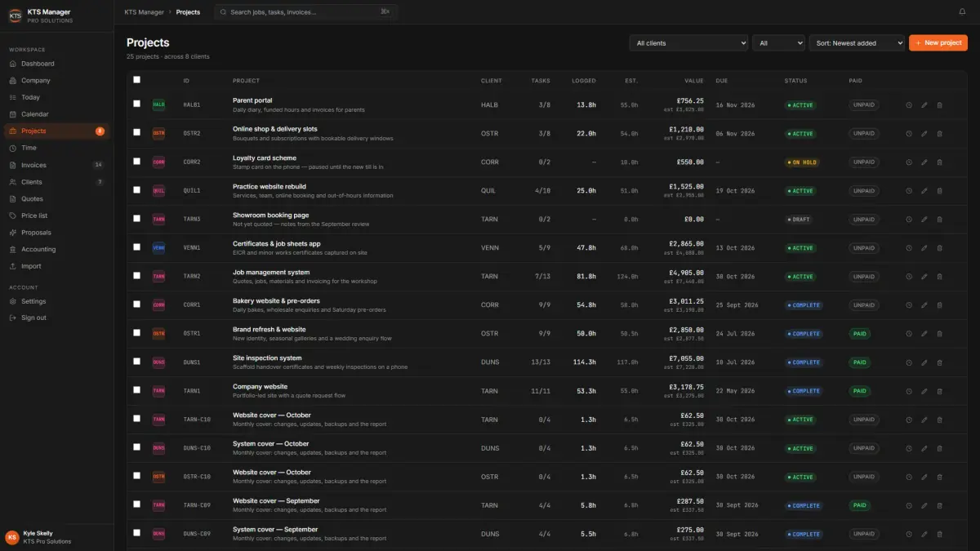Open the Invoices section
The image size is (980, 551).
click(x=56, y=165)
